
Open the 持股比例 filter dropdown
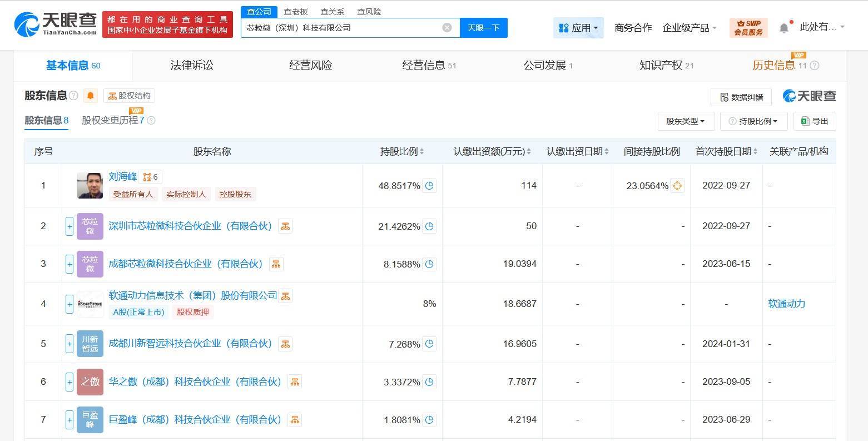pos(754,121)
